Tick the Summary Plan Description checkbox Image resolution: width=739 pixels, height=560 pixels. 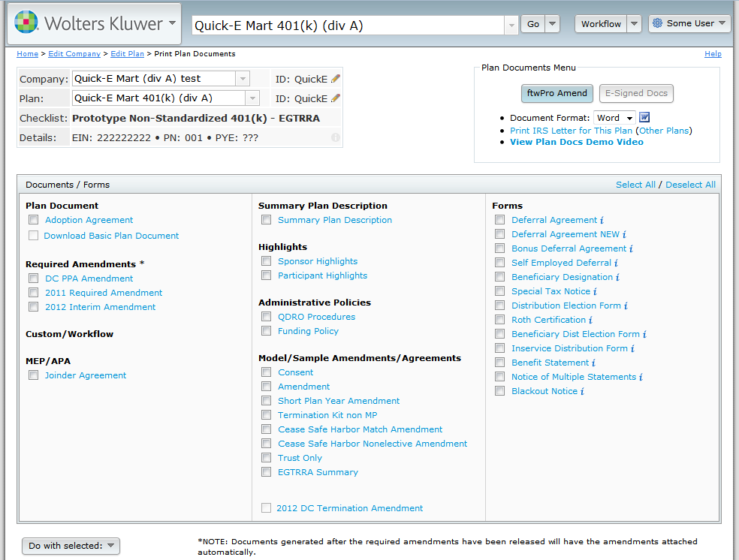click(x=266, y=220)
